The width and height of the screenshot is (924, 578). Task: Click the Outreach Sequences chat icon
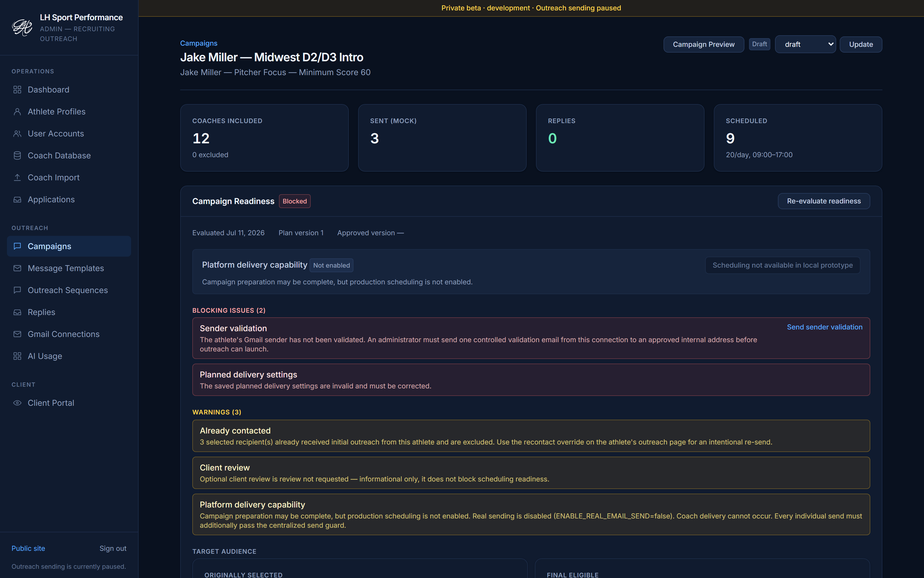click(17, 290)
